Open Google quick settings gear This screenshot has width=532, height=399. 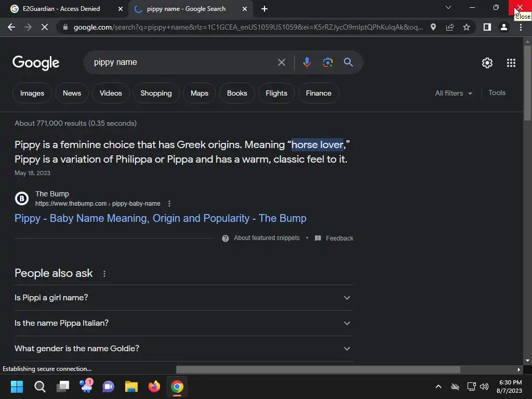point(487,63)
